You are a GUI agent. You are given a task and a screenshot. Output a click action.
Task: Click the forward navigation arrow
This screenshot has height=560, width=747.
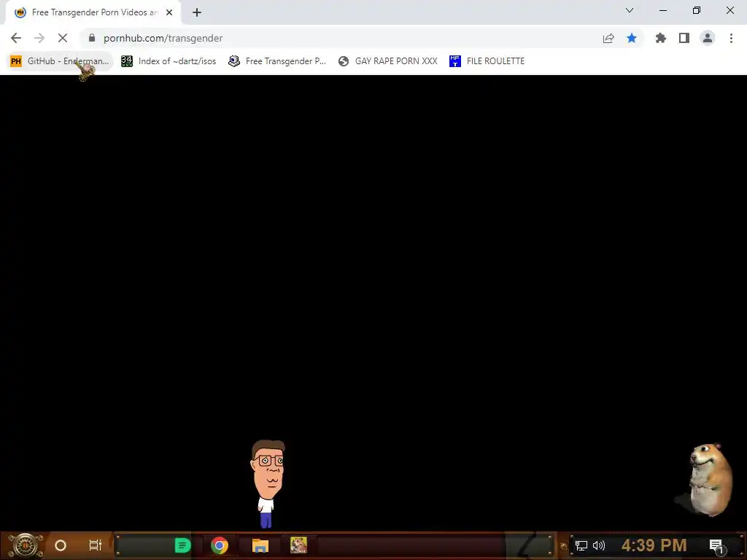coord(39,38)
